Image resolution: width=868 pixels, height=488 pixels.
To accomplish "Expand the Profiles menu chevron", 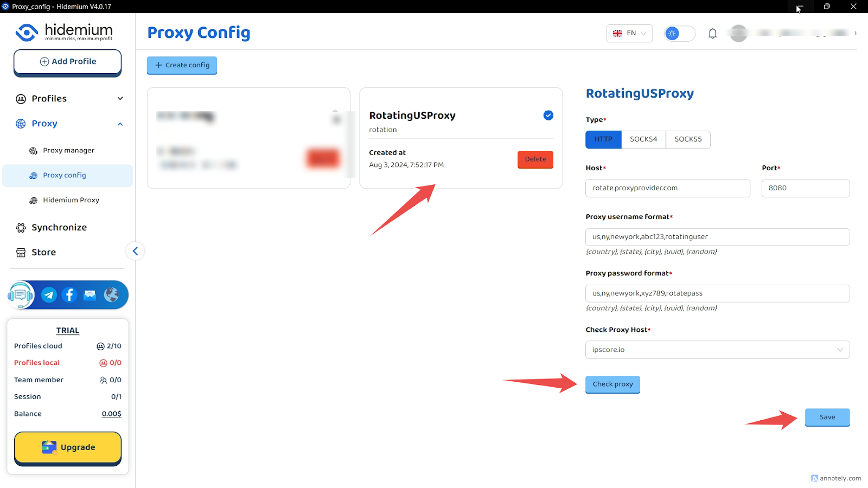I will tap(120, 99).
